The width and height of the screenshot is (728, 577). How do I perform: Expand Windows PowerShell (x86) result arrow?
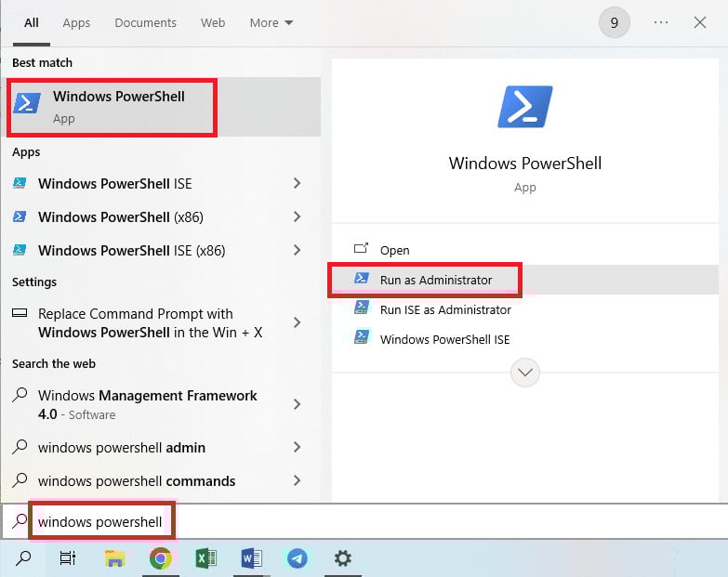click(298, 216)
